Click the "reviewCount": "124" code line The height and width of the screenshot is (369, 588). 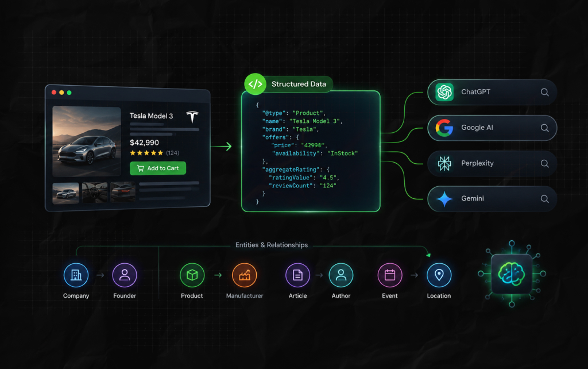(303, 186)
